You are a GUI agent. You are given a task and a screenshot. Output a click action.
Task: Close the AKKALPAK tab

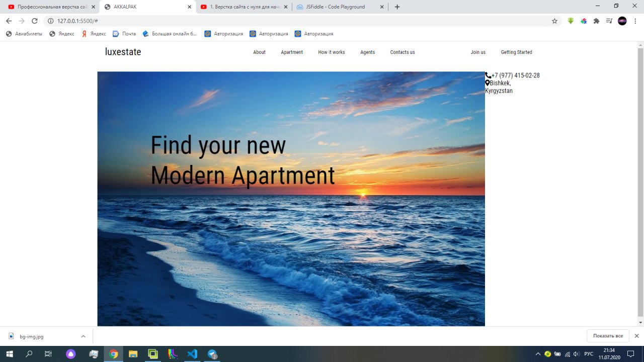click(189, 7)
